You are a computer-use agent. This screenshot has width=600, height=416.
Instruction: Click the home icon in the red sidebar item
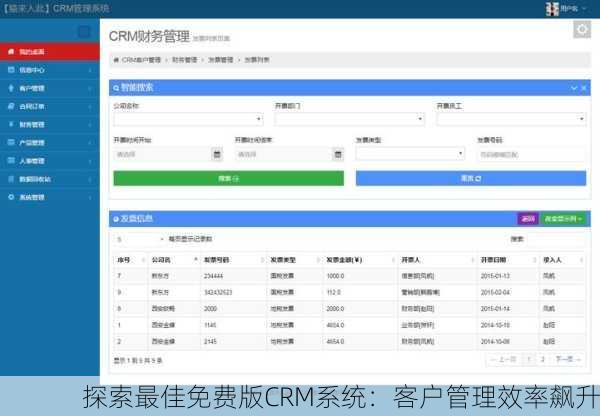tap(11, 51)
